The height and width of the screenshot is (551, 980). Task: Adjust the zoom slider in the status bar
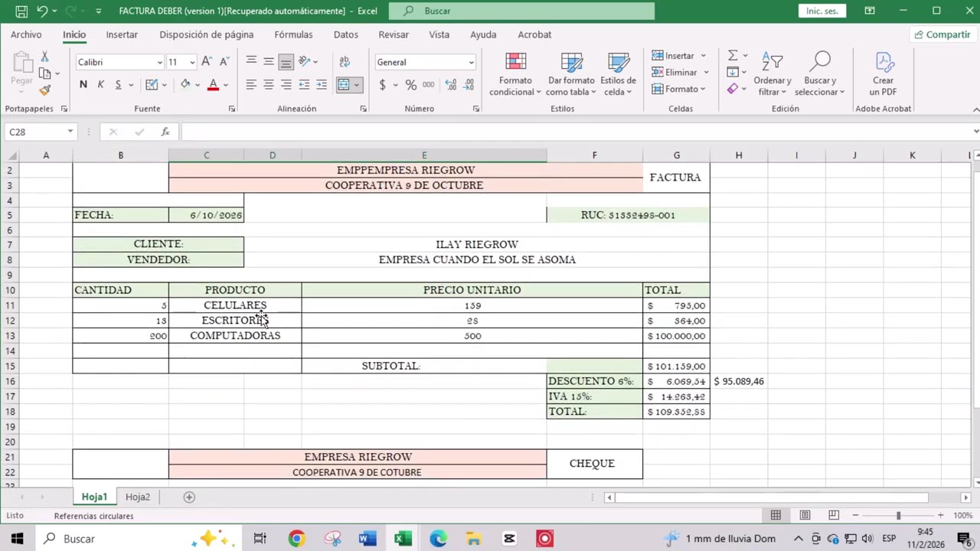898,515
